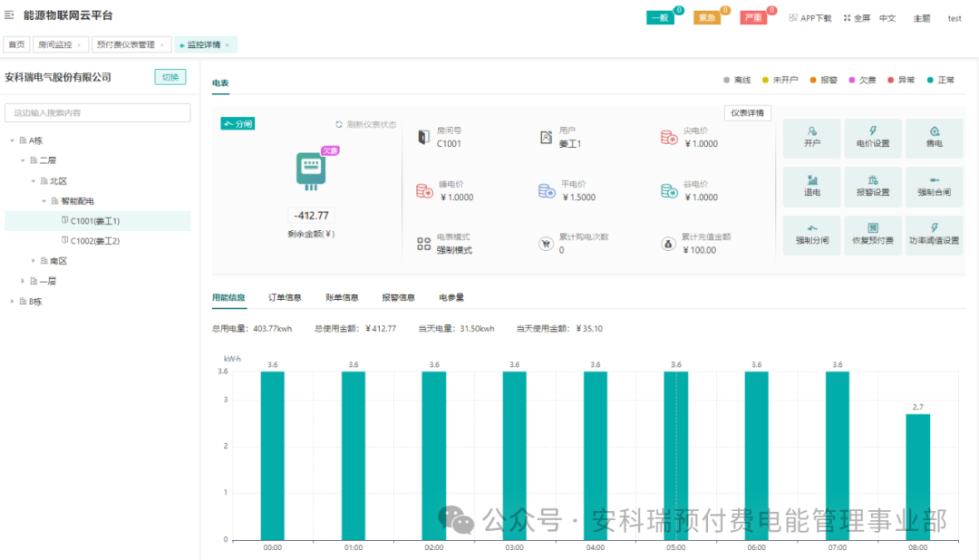Image resolution: width=979 pixels, height=560 pixels.
Task: Click the 00:00 bar in chart
Action: click(x=272, y=456)
